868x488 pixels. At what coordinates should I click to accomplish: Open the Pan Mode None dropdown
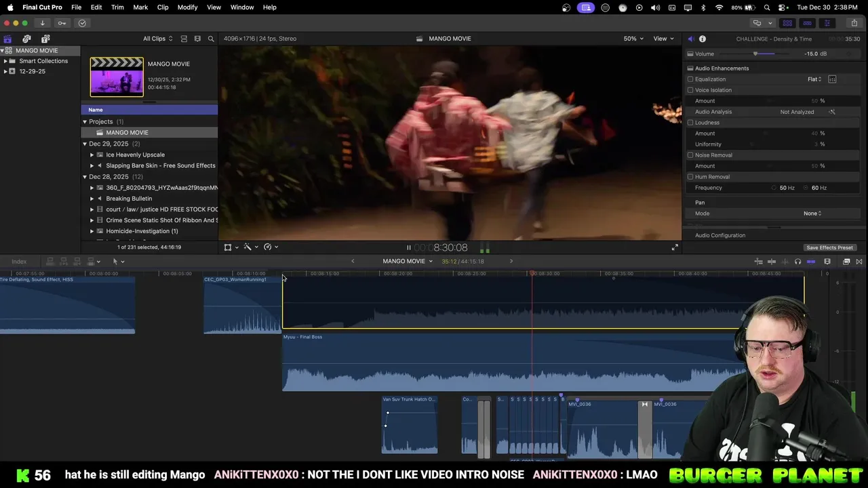812,213
